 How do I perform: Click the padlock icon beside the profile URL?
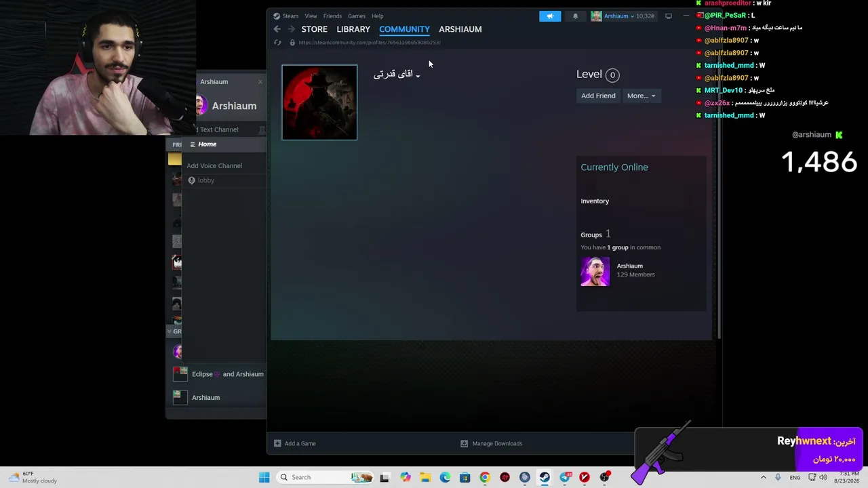(x=292, y=43)
